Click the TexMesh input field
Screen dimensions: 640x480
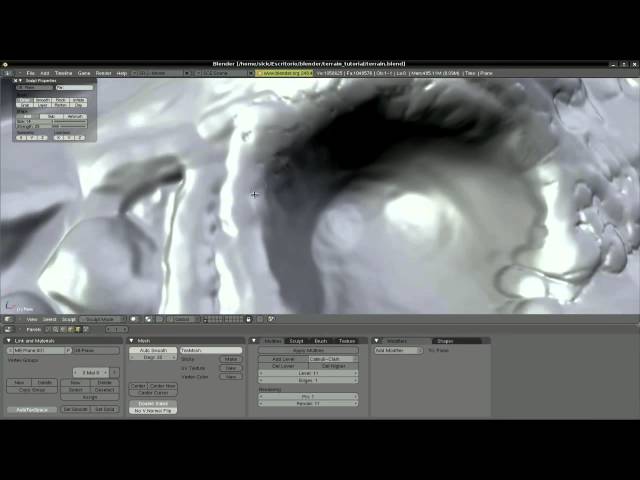coord(211,350)
